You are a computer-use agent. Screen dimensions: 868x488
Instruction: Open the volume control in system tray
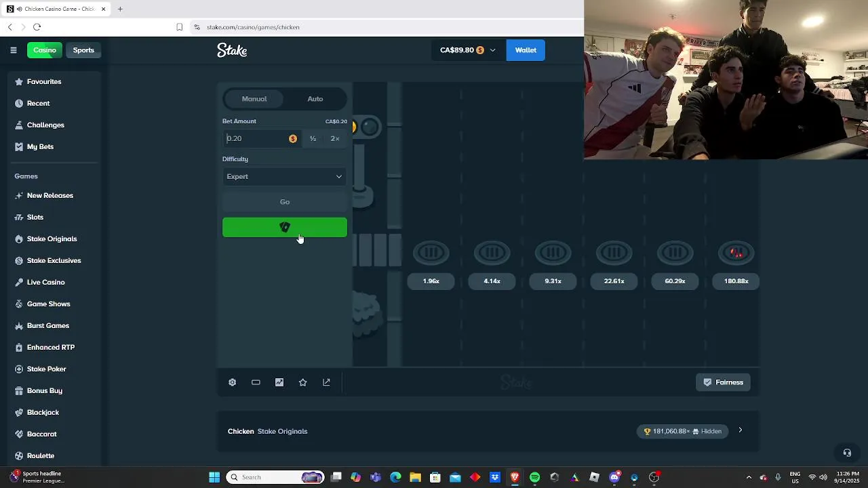[x=823, y=477]
